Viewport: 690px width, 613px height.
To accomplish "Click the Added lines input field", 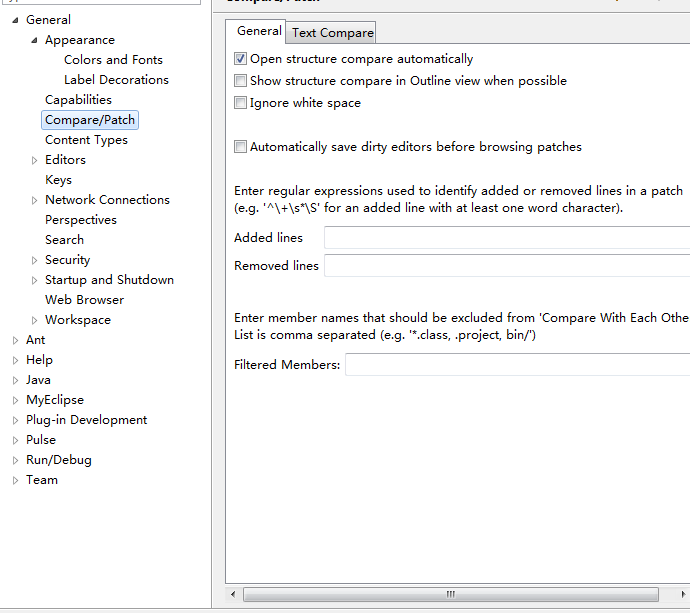I will click(506, 238).
